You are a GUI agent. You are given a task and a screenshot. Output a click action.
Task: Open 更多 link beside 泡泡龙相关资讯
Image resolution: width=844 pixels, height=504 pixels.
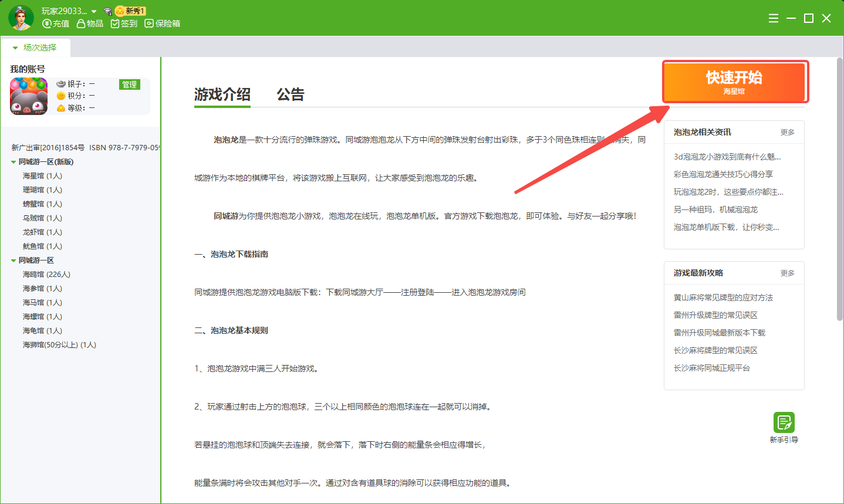[x=787, y=133]
